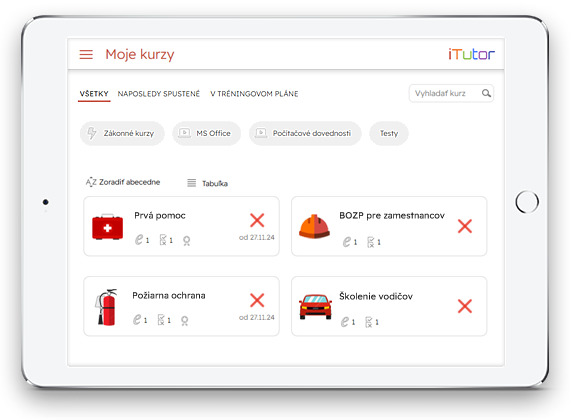Click the first aid kit icon
570x420 pixels.
pyautogui.click(x=107, y=227)
